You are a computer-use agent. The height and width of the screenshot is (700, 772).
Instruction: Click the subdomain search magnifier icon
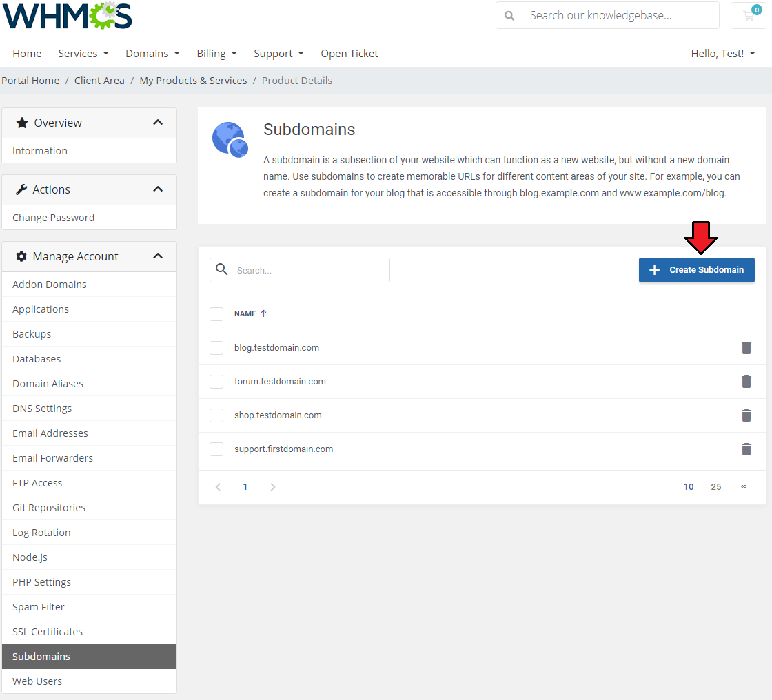pos(222,269)
